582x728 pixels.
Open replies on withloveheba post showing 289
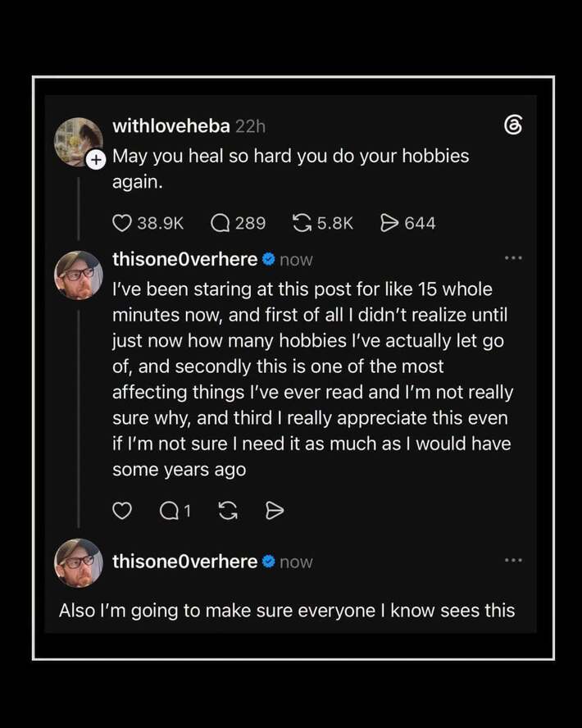click(221, 223)
